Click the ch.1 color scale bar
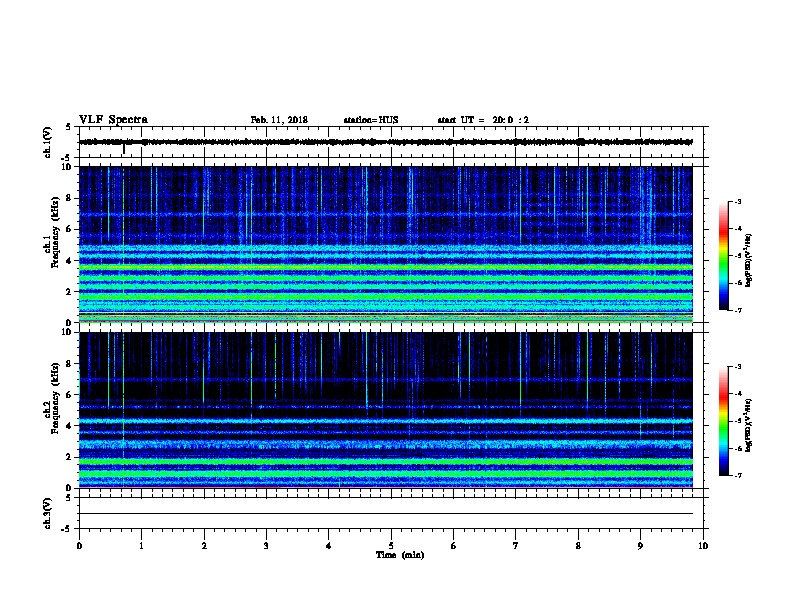Viewport: 792px width, 612px height. click(724, 256)
